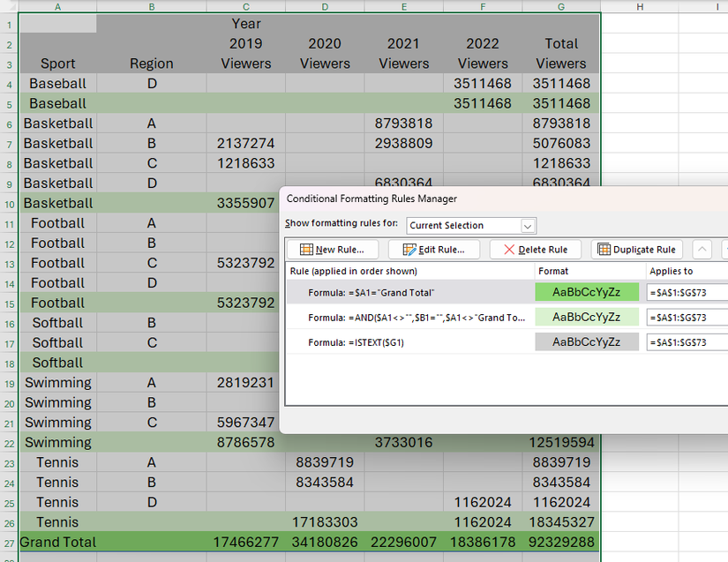
Task: Click row number 27 header
Action: pos(8,542)
